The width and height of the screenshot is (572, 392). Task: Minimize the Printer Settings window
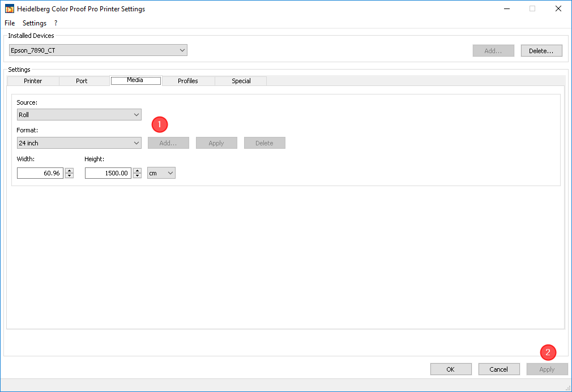pyautogui.click(x=507, y=8)
